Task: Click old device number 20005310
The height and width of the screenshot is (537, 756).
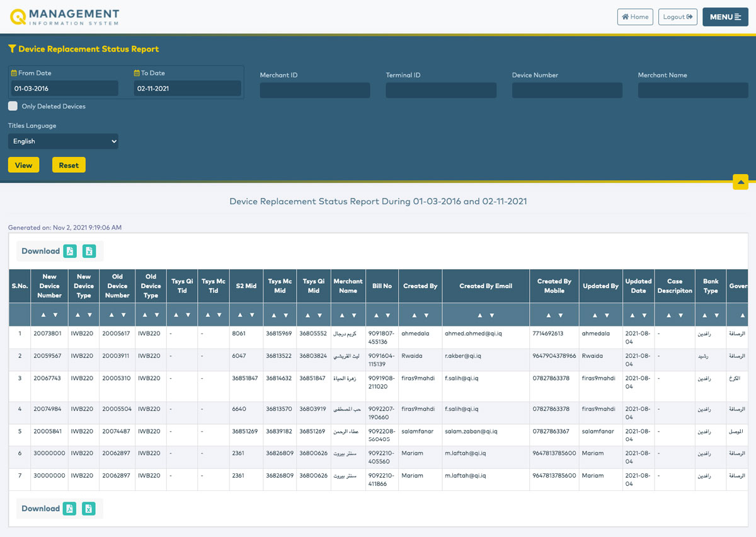Action: coord(117,378)
